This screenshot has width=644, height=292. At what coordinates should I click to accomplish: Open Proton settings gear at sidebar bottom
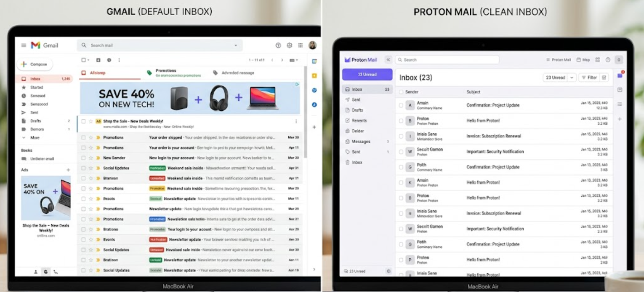tap(389, 271)
